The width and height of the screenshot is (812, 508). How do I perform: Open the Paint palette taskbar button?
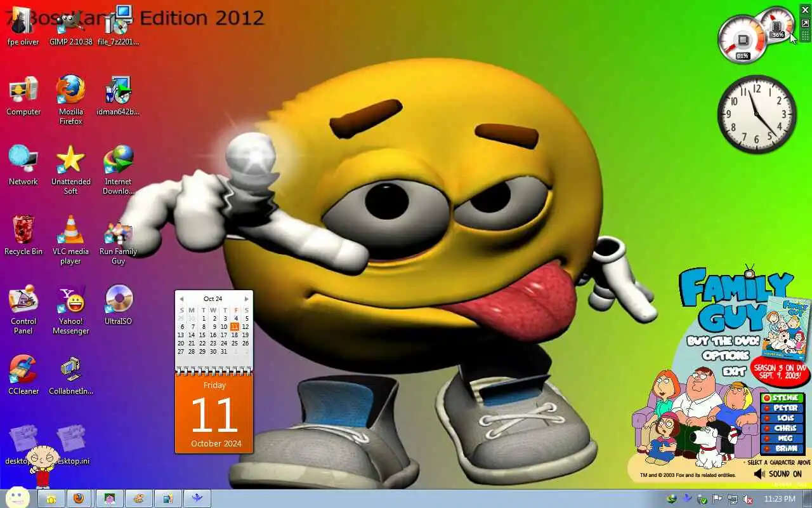pos(138,498)
